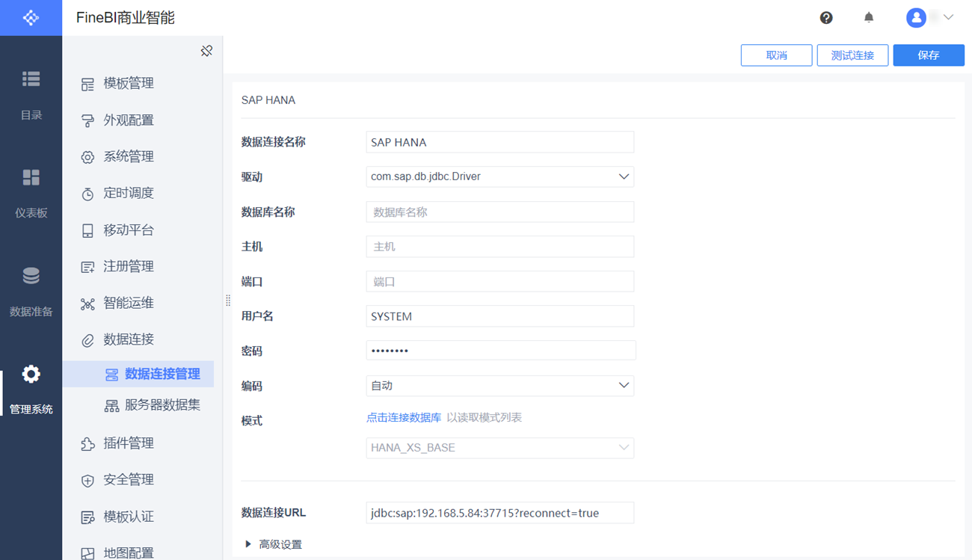Image resolution: width=972 pixels, height=560 pixels.
Task: Click the 地图配置 map icon
Action: click(x=87, y=553)
